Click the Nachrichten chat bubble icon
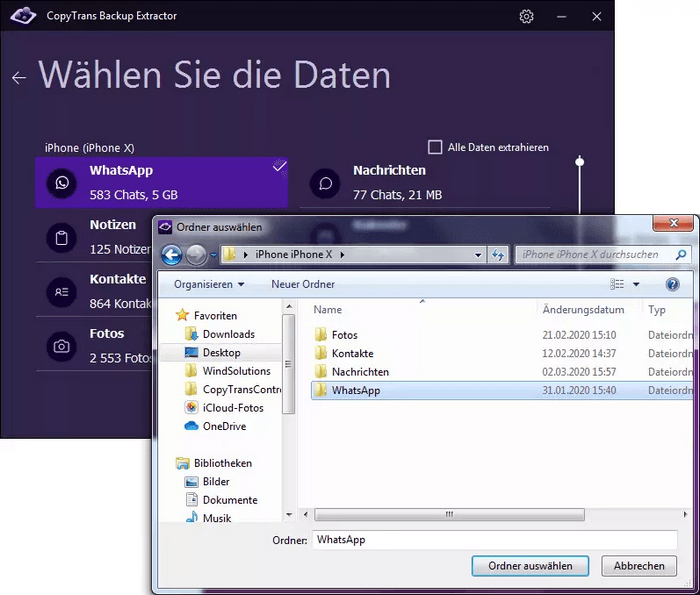The image size is (700, 595). pyautogui.click(x=325, y=183)
